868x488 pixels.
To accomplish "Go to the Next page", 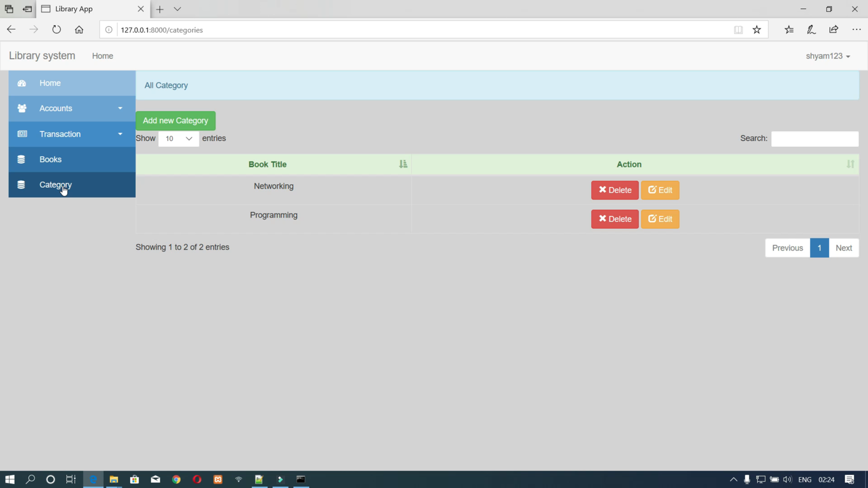I will tap(844, 248).
